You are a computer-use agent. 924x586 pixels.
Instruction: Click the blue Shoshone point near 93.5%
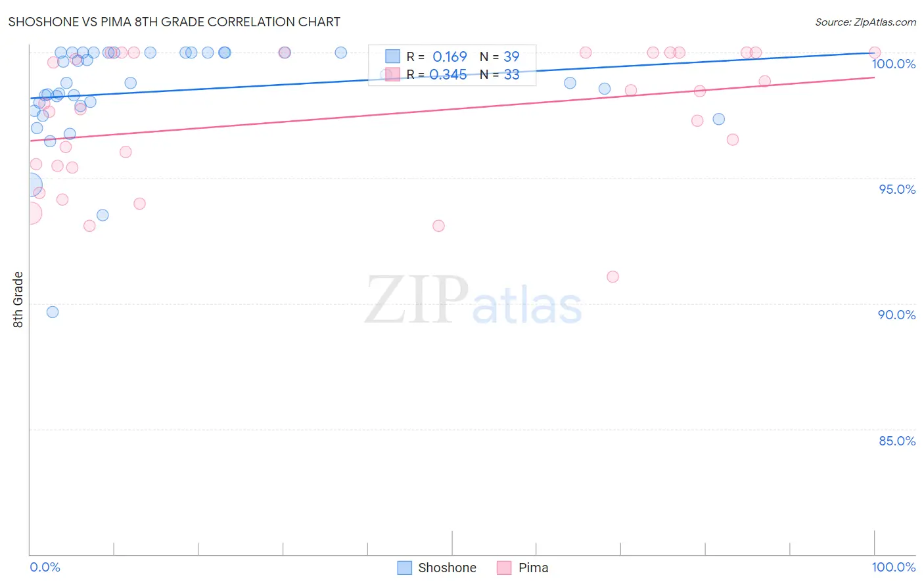point(103,215)
